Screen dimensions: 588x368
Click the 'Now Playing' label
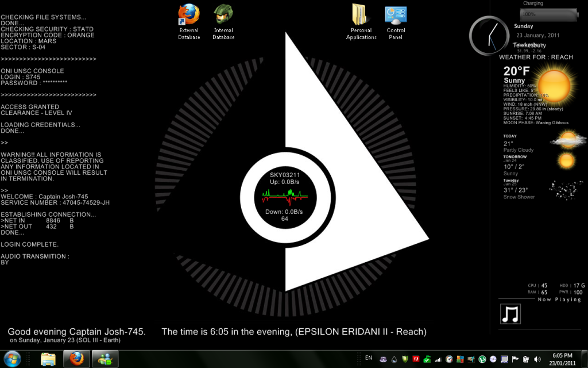pyautogui.click(x=559, y=300)
